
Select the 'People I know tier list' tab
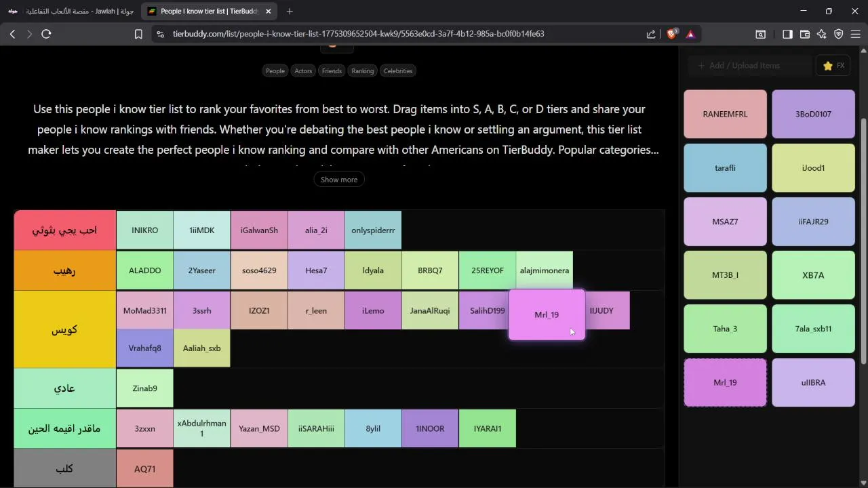point(209,11)
